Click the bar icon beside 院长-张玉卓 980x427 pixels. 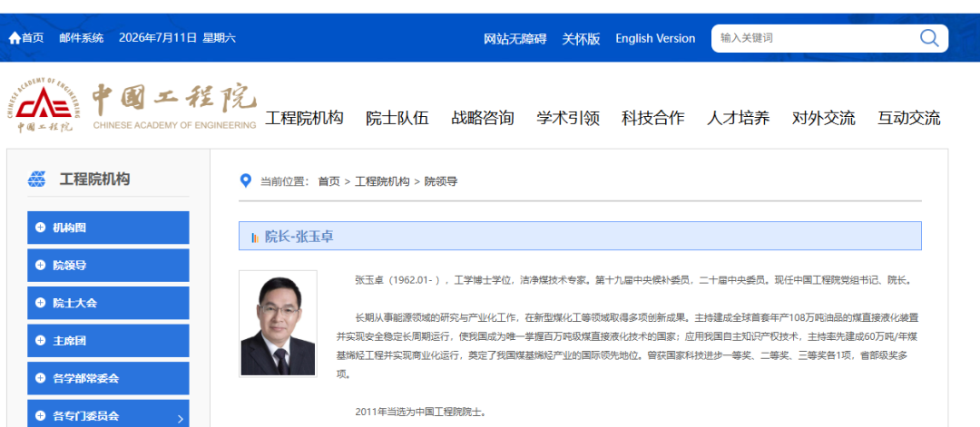point(255,238)
